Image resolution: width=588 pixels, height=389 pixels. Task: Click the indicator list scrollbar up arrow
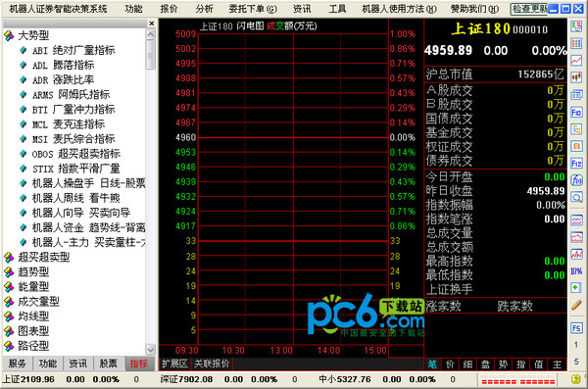(151, 35)
